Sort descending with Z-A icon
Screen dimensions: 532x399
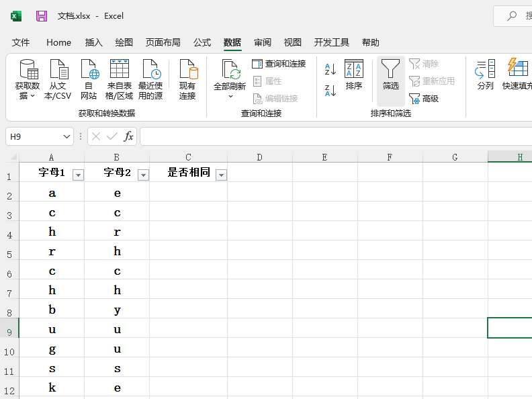pyautogui.click(x=330, y=91)
